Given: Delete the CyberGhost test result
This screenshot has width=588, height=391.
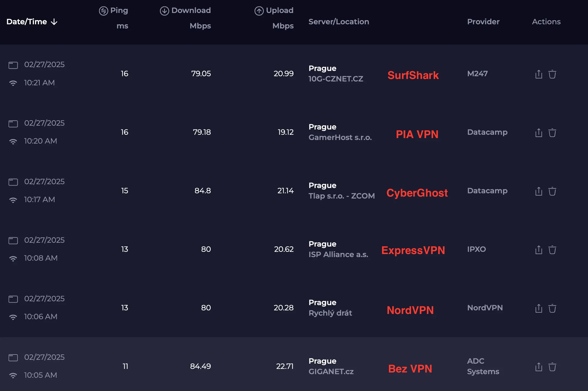Looking at the screenshot, I should [x=552, y=191].
